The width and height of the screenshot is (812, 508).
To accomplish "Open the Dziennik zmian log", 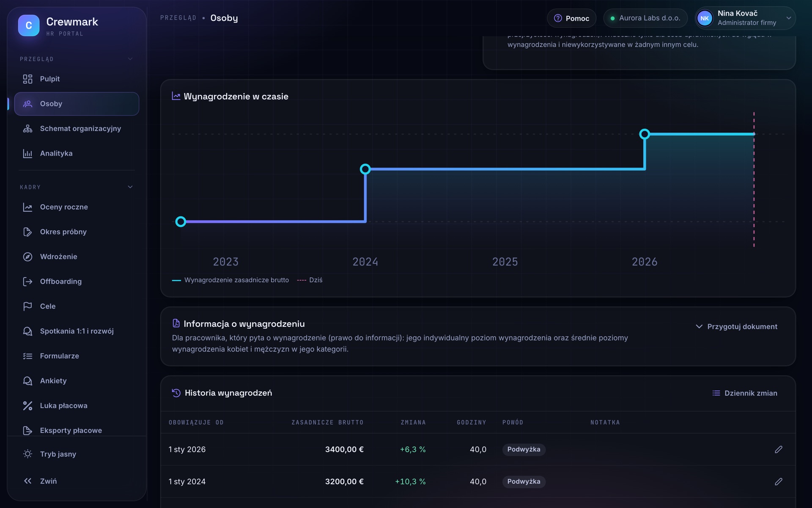I will click(745, 393).
